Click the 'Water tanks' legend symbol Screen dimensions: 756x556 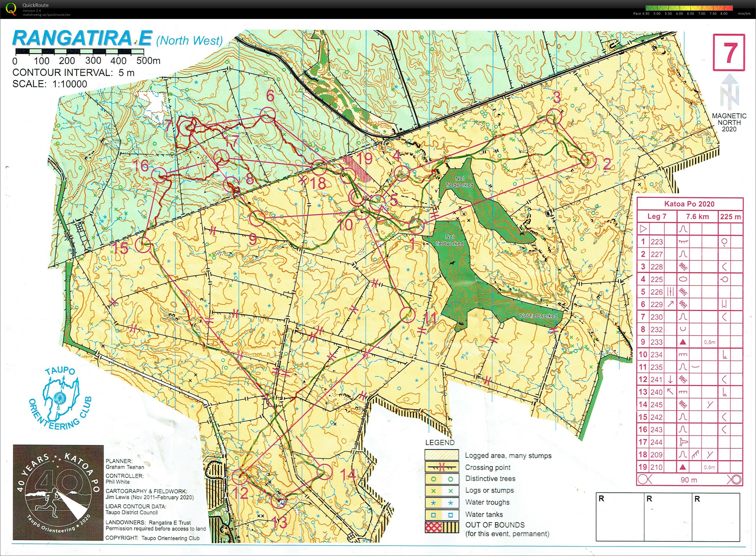[x=441, y=515]
